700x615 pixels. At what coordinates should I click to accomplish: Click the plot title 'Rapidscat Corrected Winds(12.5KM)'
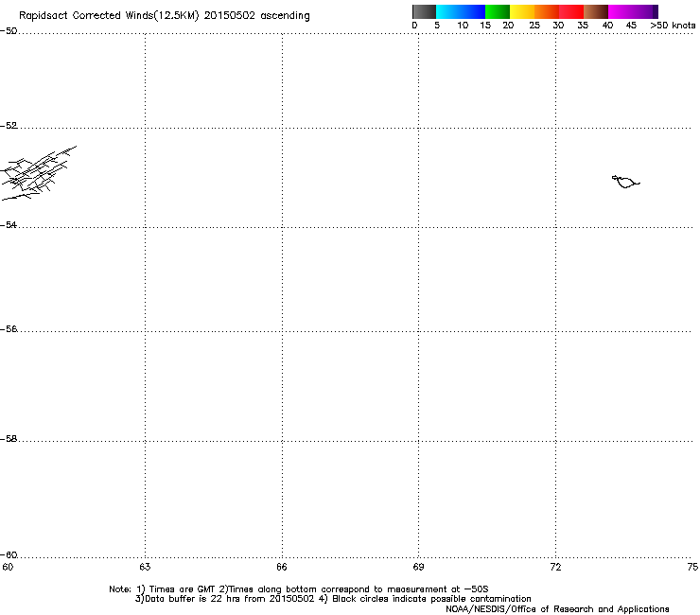pos(109,16)
